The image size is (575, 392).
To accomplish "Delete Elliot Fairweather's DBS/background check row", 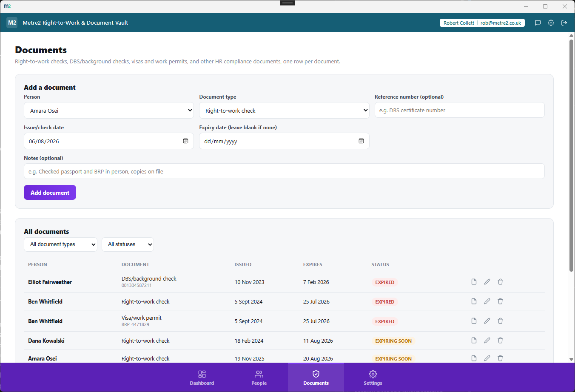I will pos(500,282).
